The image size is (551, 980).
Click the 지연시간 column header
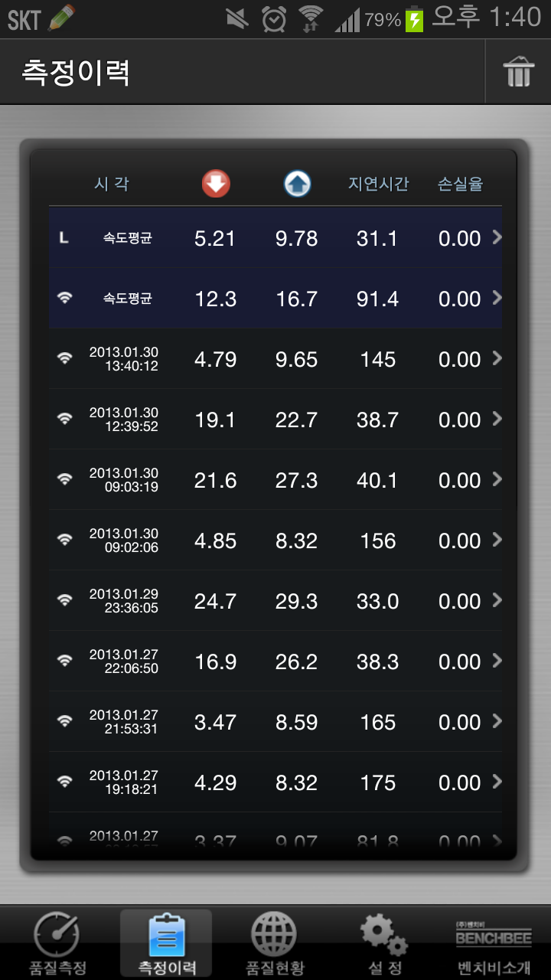(378, 184)
